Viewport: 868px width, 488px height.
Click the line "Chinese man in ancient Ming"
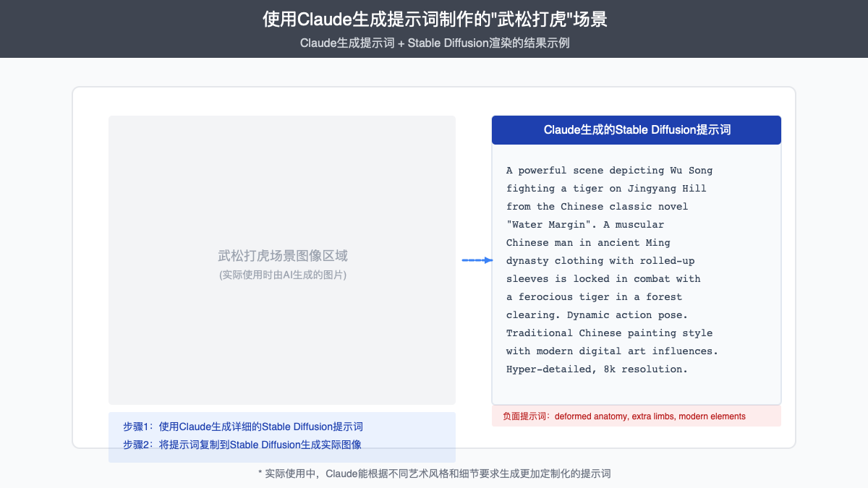pos(588,243)
